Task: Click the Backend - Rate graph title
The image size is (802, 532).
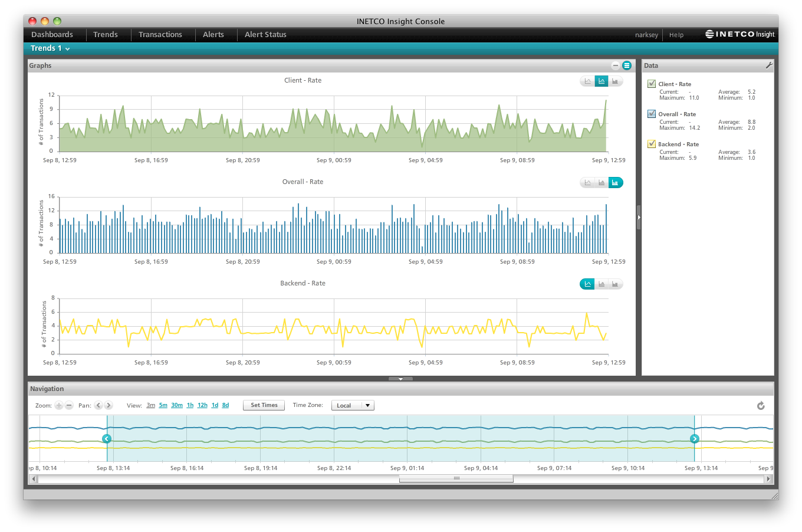Action: 303,283
